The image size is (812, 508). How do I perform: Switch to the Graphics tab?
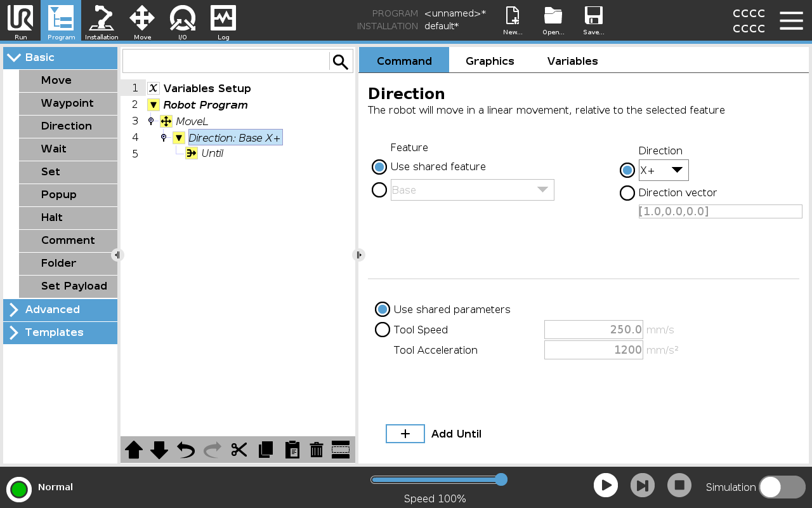tap(490, 61)
